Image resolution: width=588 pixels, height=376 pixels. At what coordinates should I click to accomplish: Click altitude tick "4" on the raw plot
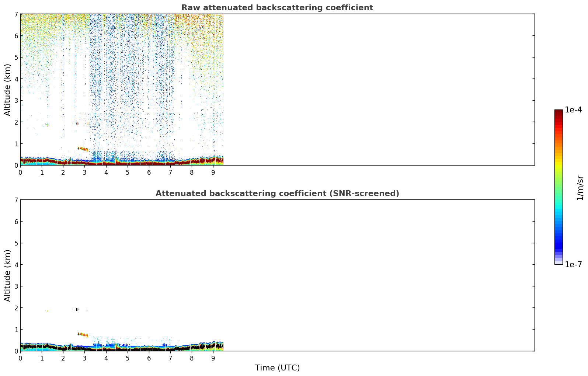16,79
